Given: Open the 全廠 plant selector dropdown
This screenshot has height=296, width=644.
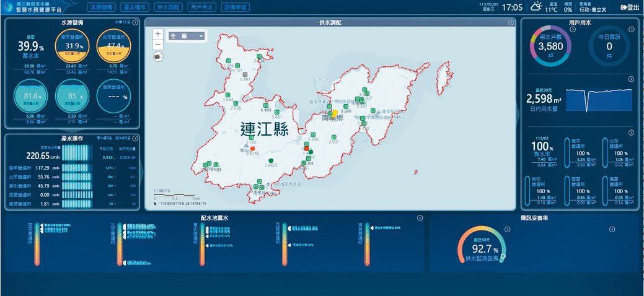Looking at the screenshot, I should [x=187, y=36].
